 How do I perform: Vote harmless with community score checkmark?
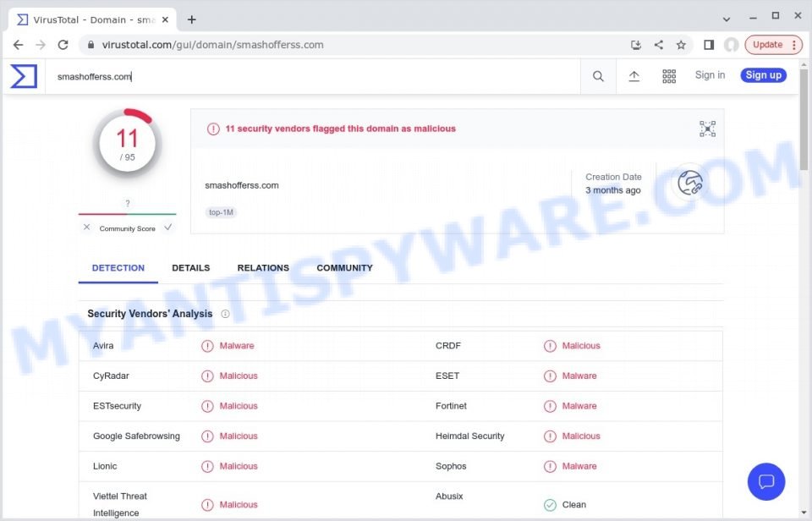click(x=167, y=228)
